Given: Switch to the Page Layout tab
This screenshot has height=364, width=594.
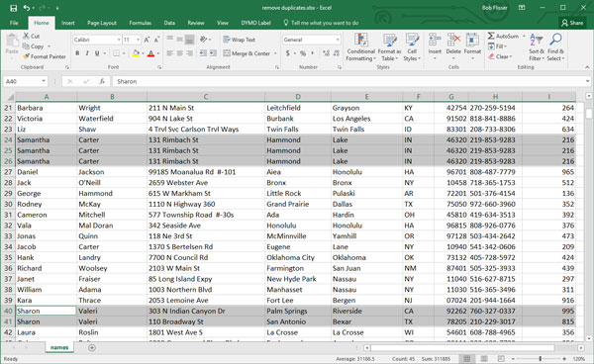Looking at the screenshot, I should tap(102, 23).
